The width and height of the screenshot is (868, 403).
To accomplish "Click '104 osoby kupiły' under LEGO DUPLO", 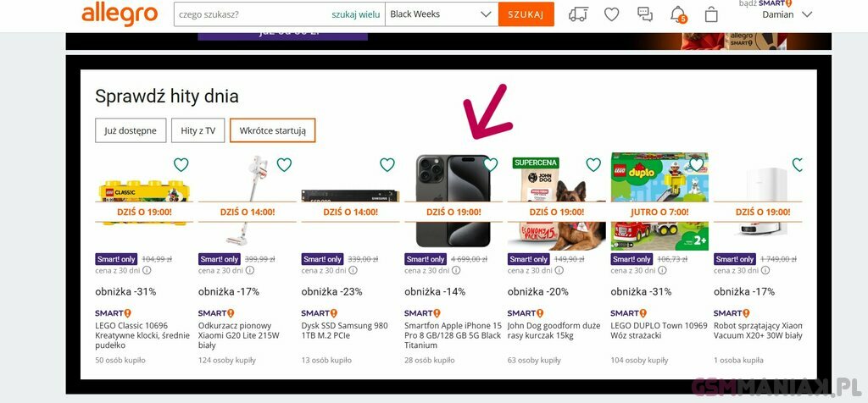I will pos(639,360).
